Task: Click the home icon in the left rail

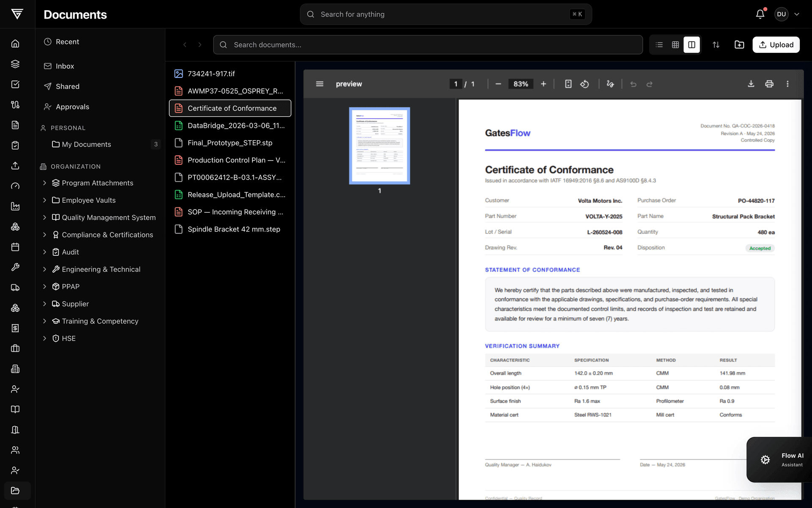Action: tap(15, 44)
